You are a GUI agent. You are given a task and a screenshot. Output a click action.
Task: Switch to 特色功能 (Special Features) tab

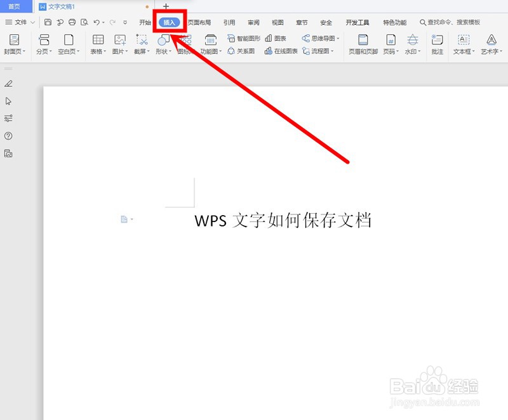(x=394, y=22)
